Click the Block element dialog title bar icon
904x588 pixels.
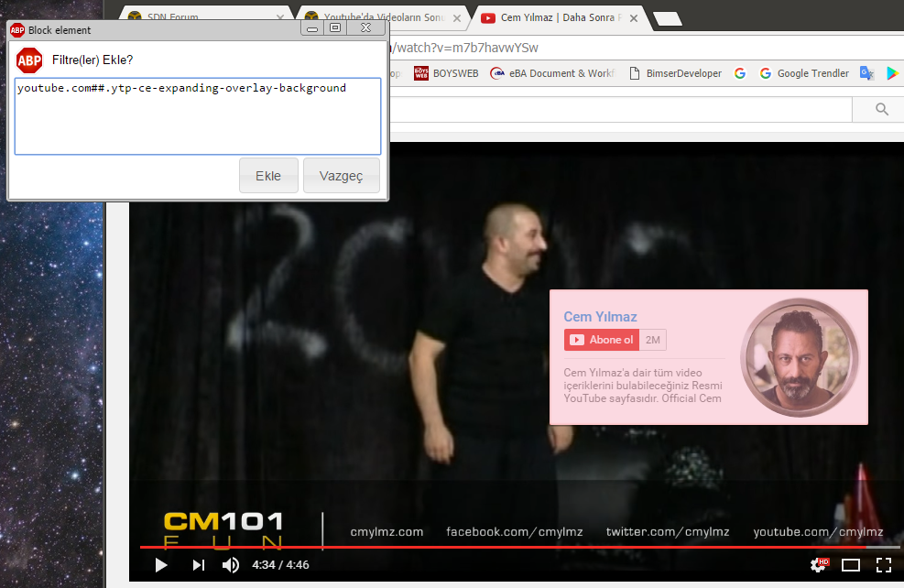coord(17,30)
